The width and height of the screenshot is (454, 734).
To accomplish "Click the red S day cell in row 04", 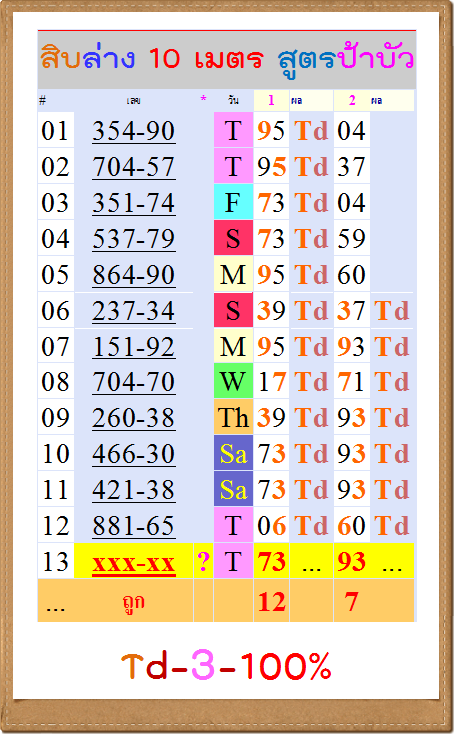I will pyautogui.click(x=233, y=238).
